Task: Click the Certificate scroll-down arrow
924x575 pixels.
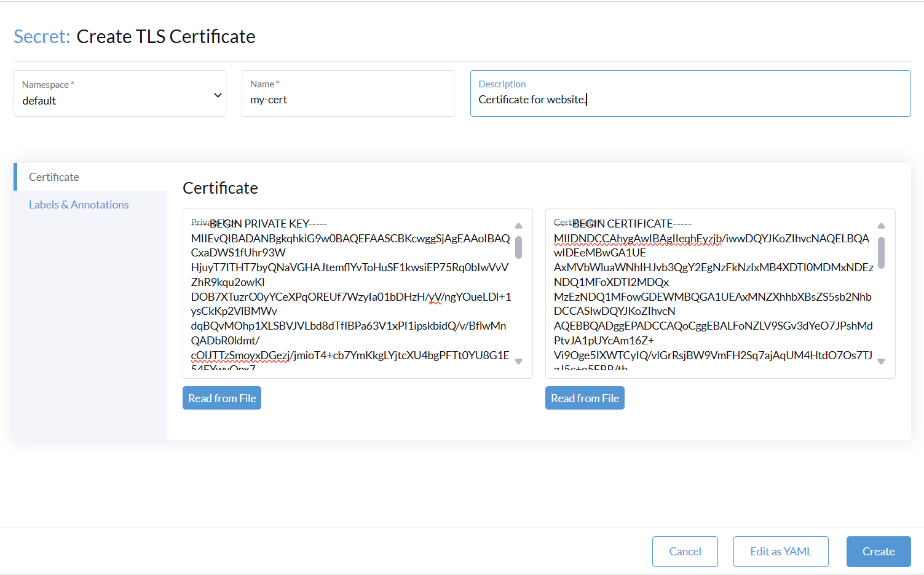Action: click(881, 362)
